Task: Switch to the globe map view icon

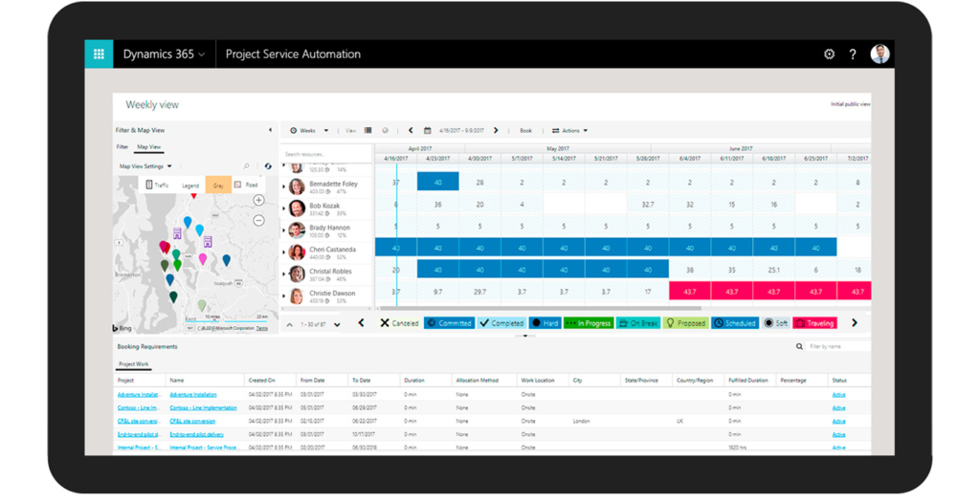Action: [385, 131]
